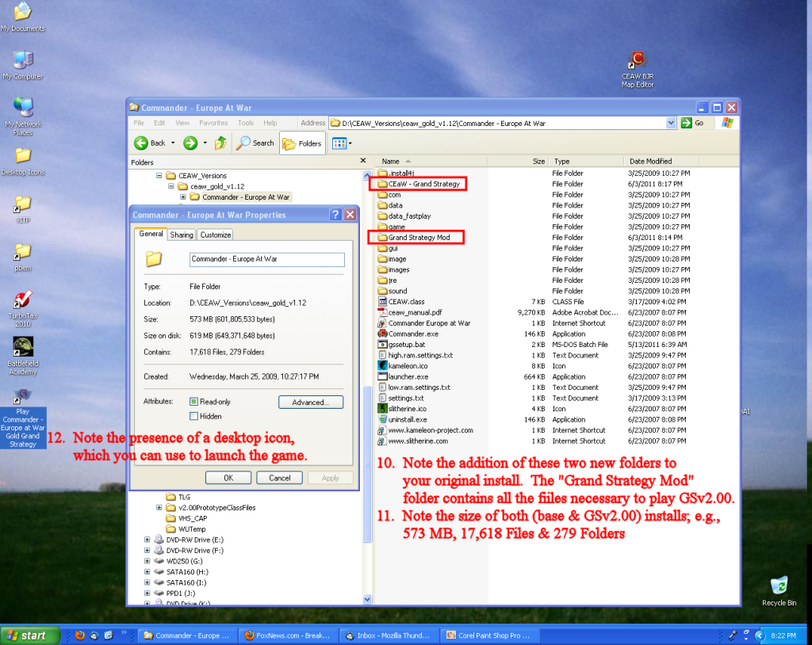Switch to FoxNews.com taskbar window
The height and width of the screenshot is (645, 812).
point(288,635)
